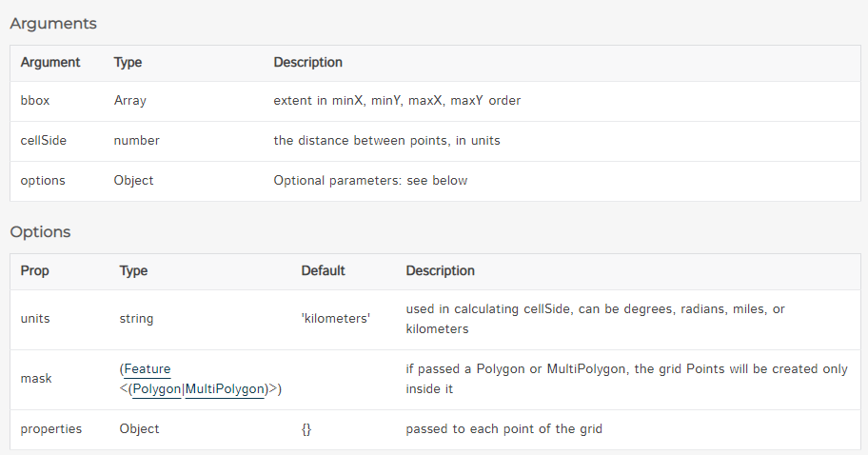Click the properties prop name
The height and width of the screenshot is (455, 868).
coord(51,429)
